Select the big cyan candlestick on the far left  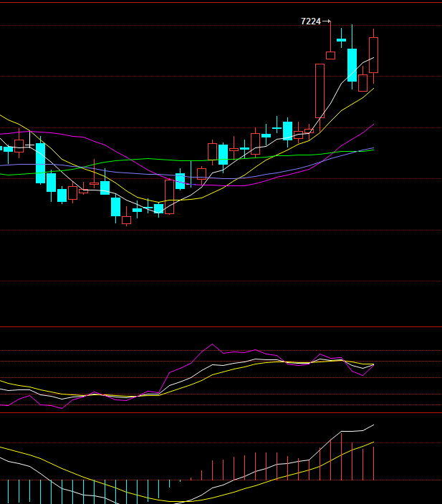tap(40, 163)
